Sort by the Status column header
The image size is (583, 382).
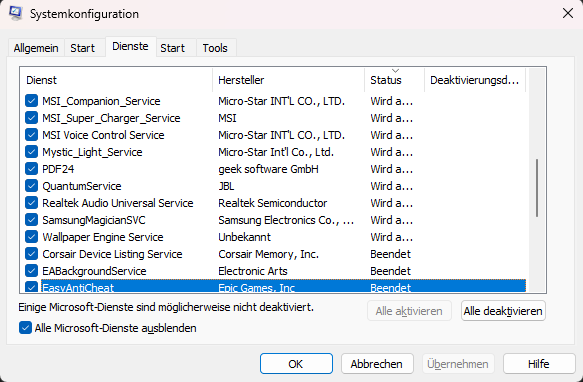[394, 80]
